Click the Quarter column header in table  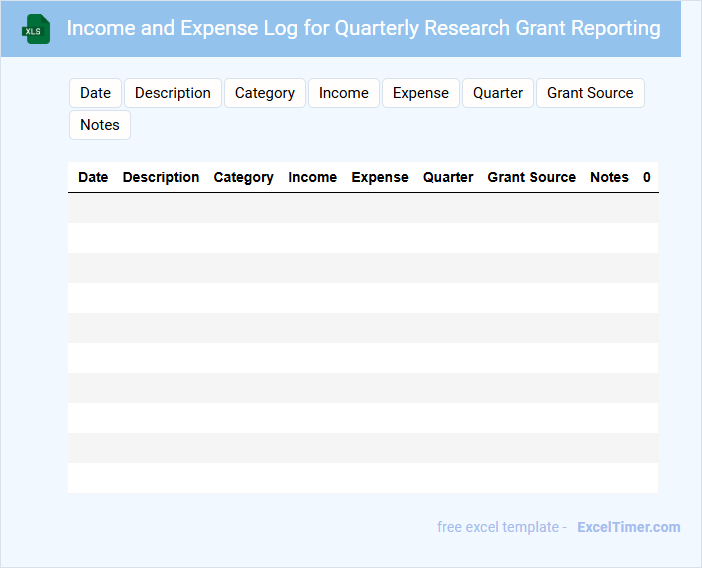tap(448, 177)
